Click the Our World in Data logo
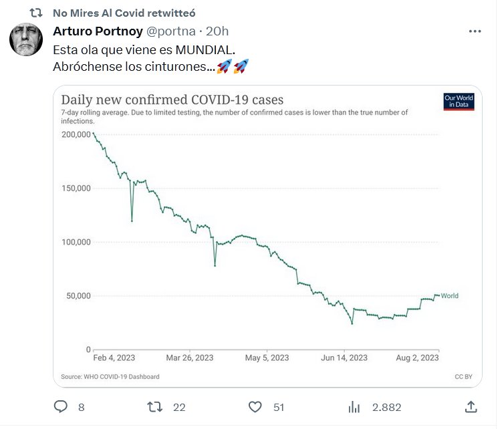The width and height of the screenshot is (504, 429). [459, 101]
